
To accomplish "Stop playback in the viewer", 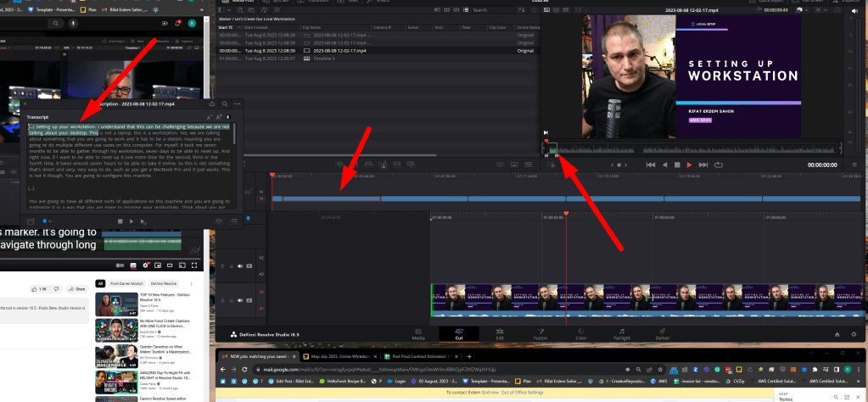I will (676, 165).
